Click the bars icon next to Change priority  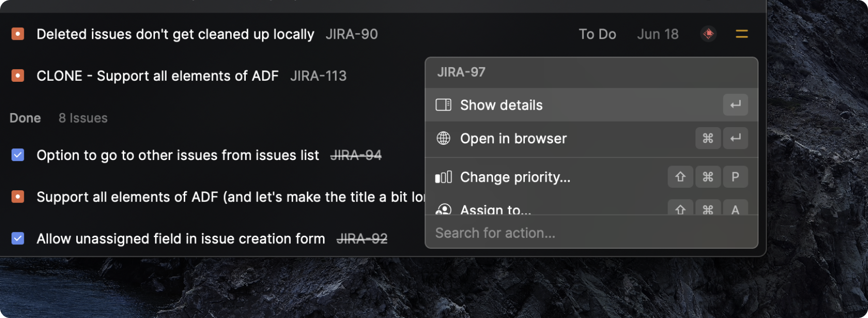[443, 177]
